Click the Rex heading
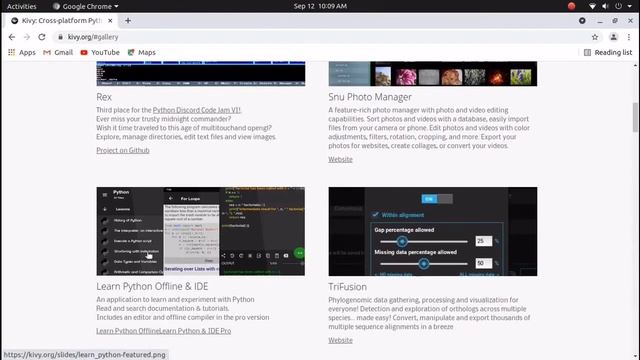The image size is (640, 360). pyautogui.click(x=104, y=97)
